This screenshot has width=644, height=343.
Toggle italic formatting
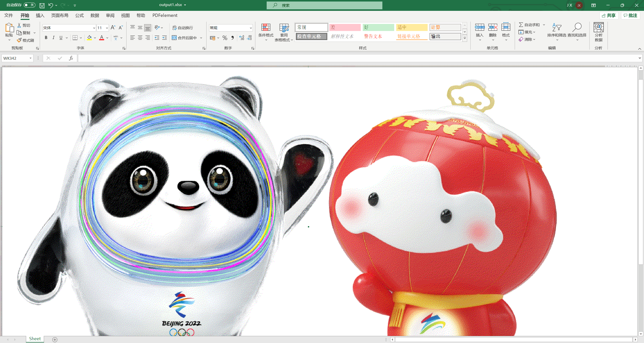[x=53, y=38]
